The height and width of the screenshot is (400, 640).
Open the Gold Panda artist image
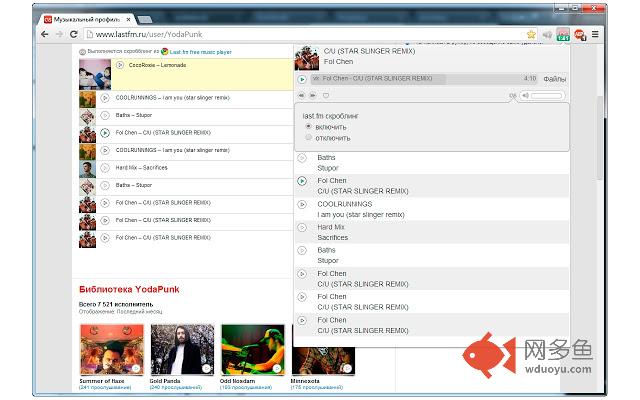[x=182, y=350]
